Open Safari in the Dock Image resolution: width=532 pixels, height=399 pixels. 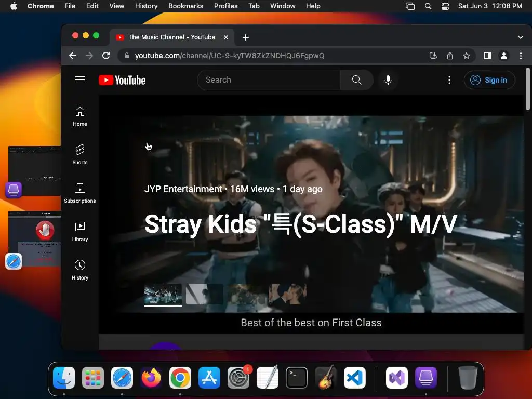tap(122, 378)
